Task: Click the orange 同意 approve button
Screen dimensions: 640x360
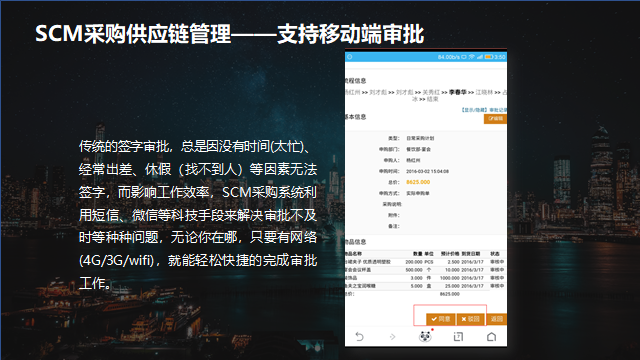Action: pyautogui.click(x=441, y=319)
